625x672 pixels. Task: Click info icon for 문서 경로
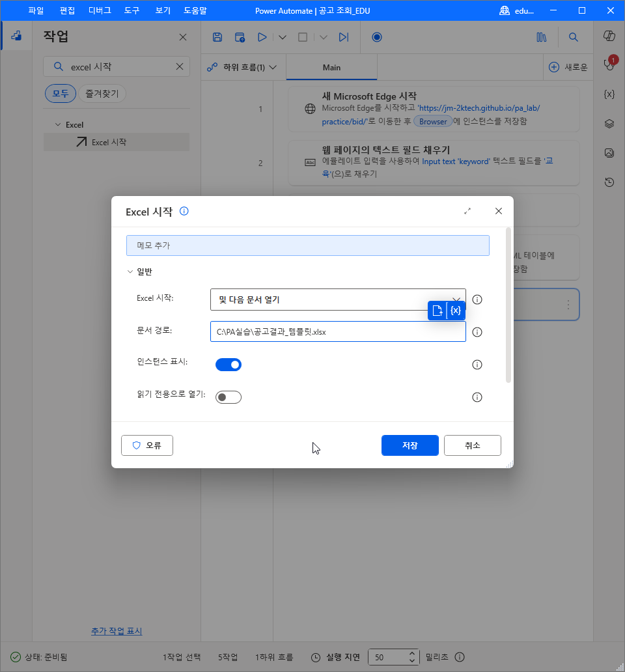click(477, 332)
